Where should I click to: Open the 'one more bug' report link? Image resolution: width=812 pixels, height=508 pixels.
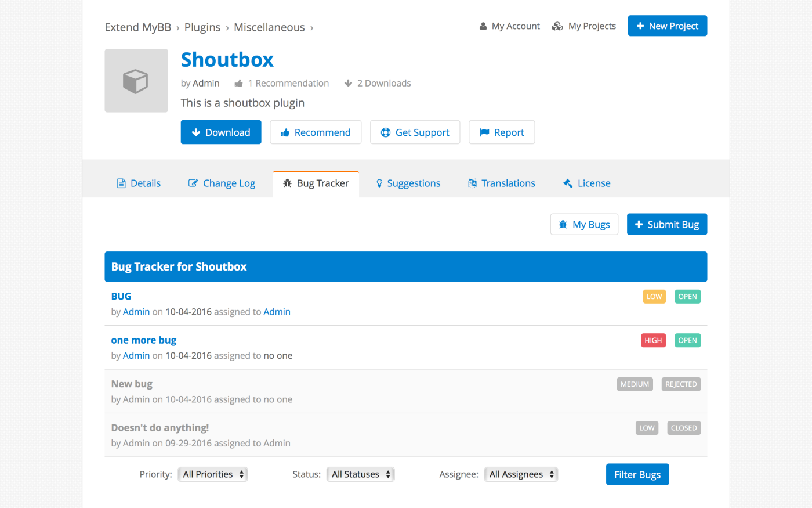click(144, 340)
